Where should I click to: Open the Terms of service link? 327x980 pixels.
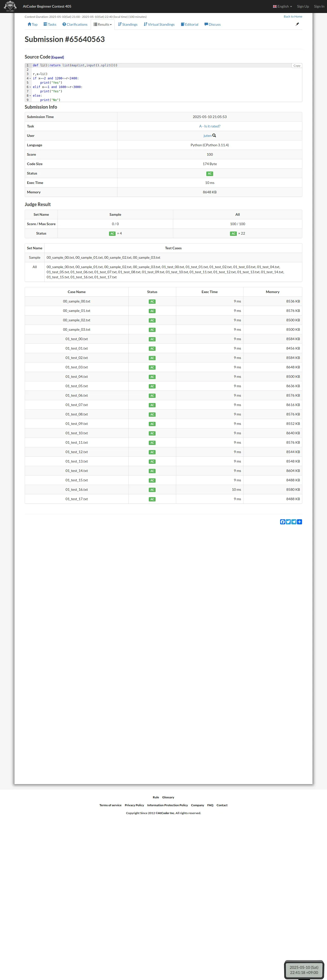pos(110,805)
